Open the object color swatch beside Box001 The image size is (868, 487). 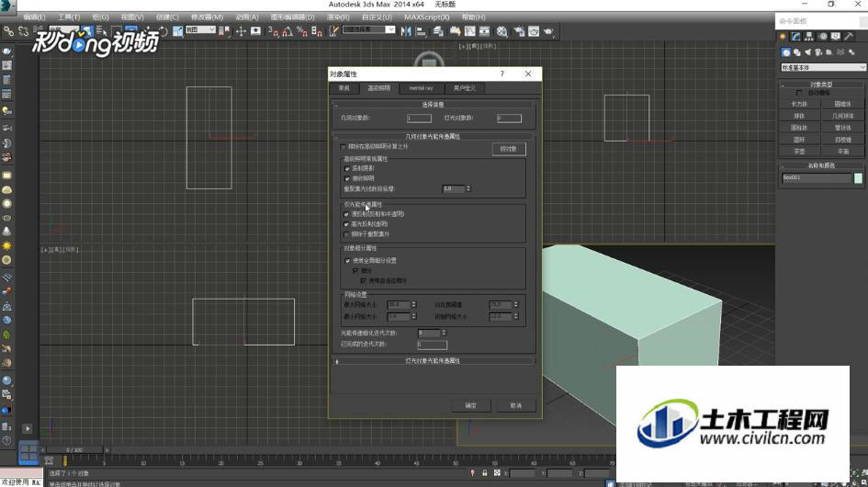(858, 178)
